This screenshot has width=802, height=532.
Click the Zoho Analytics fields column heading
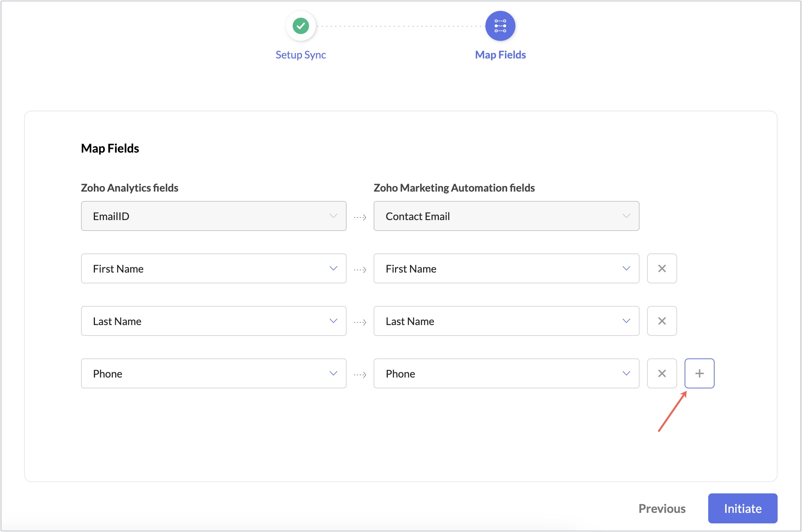click(x=130, y=188)
